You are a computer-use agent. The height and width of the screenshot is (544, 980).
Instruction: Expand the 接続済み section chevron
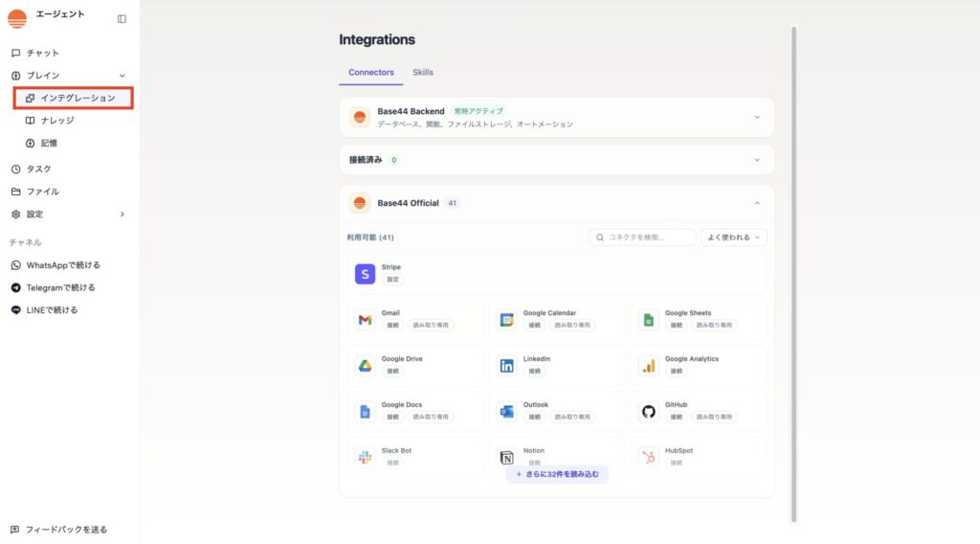[757, 160]
